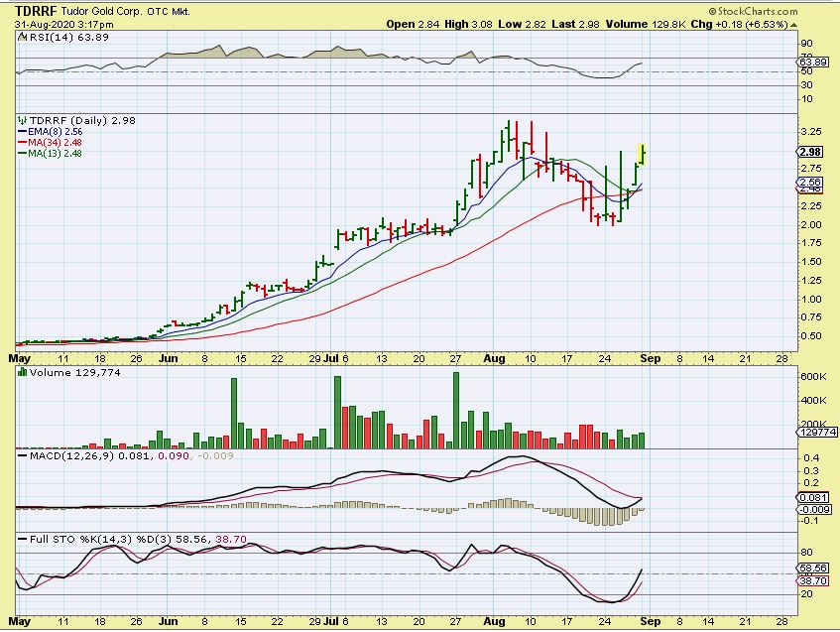Click the 'Low 2.82' value in header
Viewport: 840px width, 632px height.
[522, 24]
